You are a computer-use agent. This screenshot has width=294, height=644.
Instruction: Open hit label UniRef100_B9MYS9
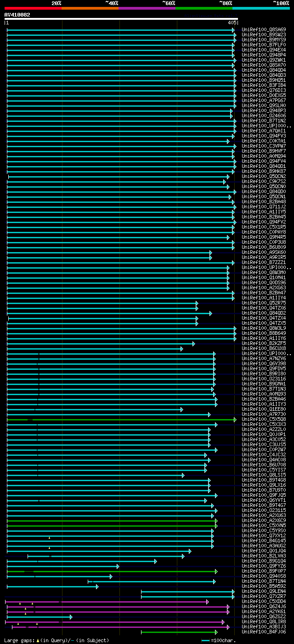click(264, 40)
